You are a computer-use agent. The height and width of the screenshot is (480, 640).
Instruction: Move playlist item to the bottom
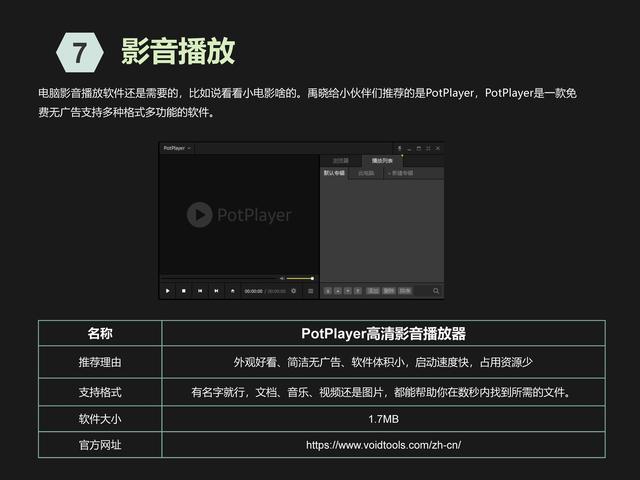point(358,291)
